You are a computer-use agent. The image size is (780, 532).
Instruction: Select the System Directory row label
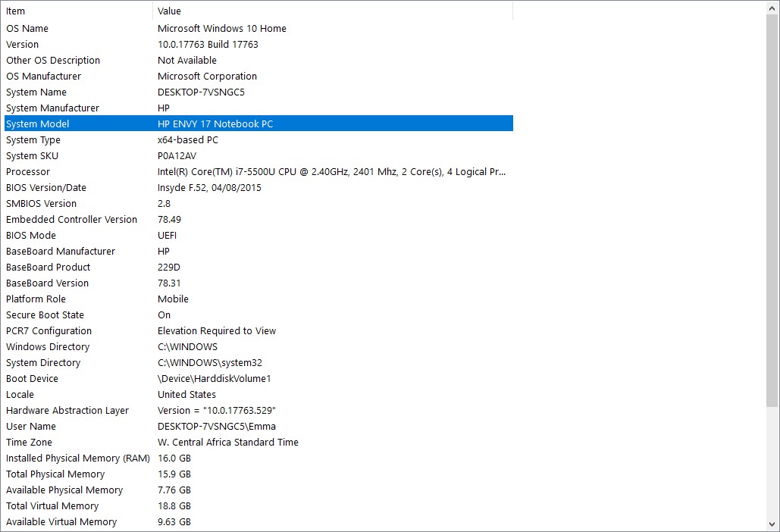(43, 362)
